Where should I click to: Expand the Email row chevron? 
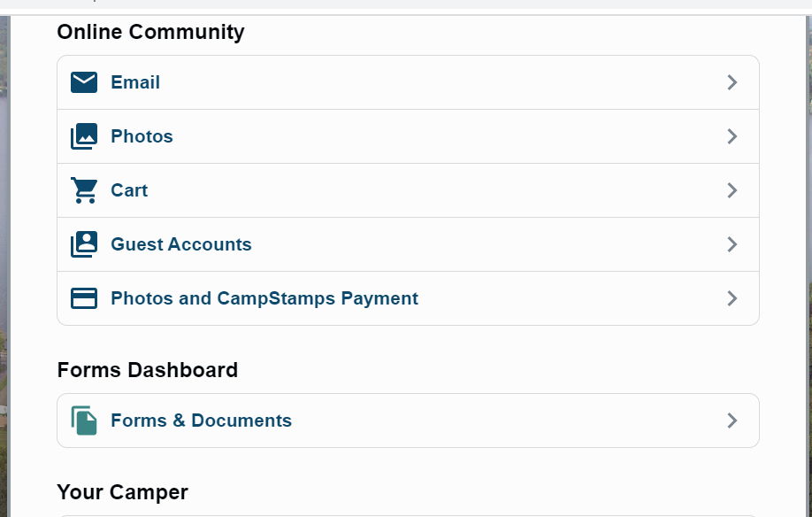[x=732, y=82]
